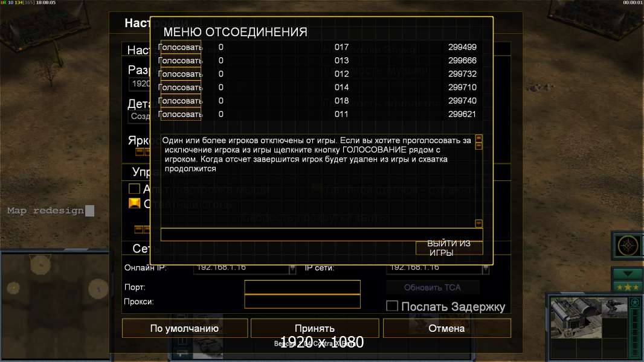Screen dimensions: 644x362
Task: Vote against the player in row 018
Action: point(180,101)
